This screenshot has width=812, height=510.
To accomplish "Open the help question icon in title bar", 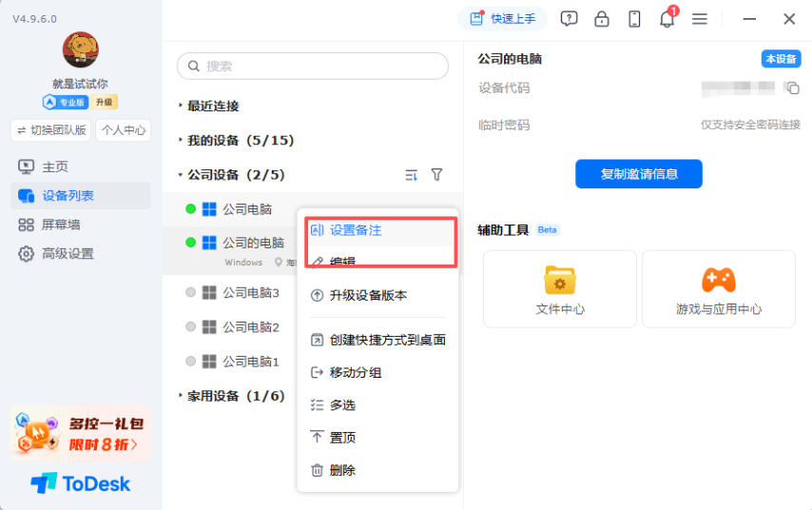I will (569, 19).
